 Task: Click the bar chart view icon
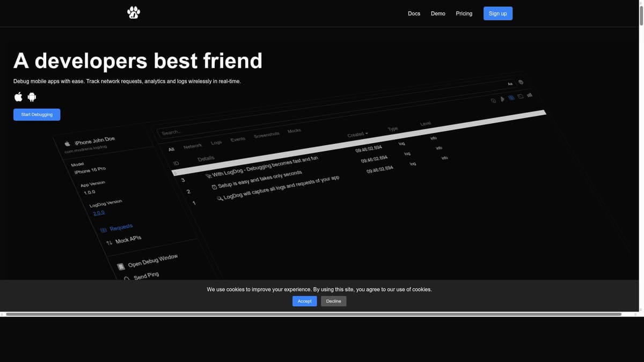click(x=530, y=95)
